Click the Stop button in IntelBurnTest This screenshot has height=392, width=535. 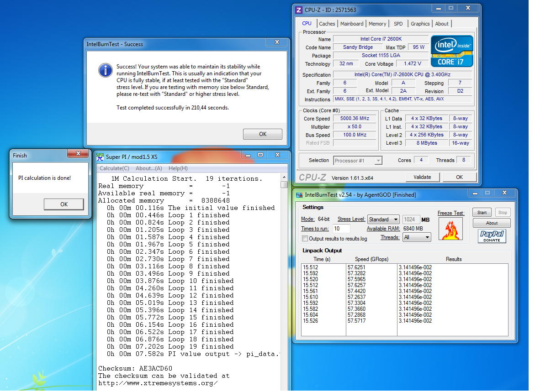(503, 212)
